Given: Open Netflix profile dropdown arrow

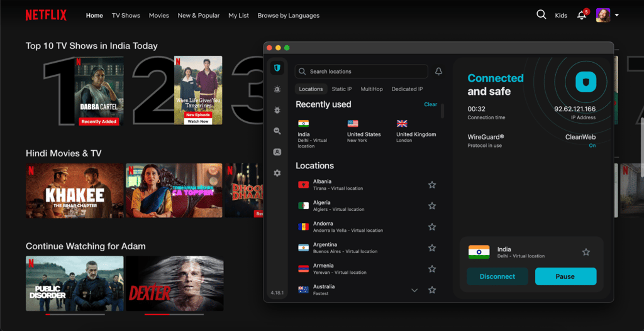Looking at the screenshot, I should 617,16.
